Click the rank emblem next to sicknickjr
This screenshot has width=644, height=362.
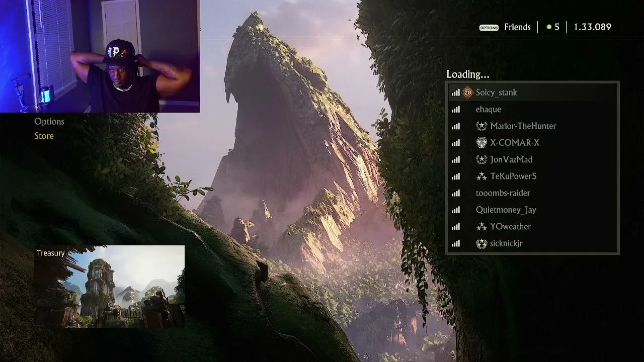[481, 243]
